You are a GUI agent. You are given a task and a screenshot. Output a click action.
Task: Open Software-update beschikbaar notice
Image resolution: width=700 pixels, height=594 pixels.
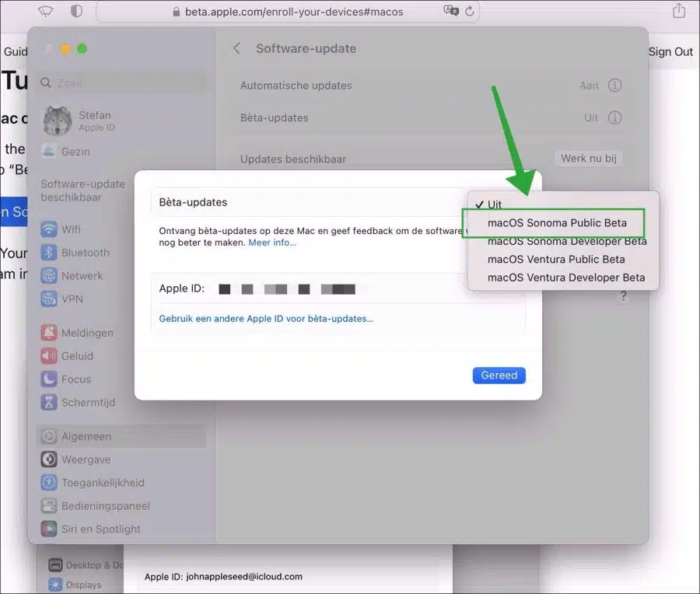82,190
